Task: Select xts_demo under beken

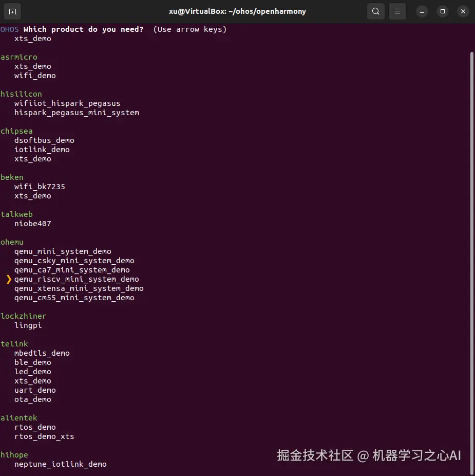Action: coord(32,196)
